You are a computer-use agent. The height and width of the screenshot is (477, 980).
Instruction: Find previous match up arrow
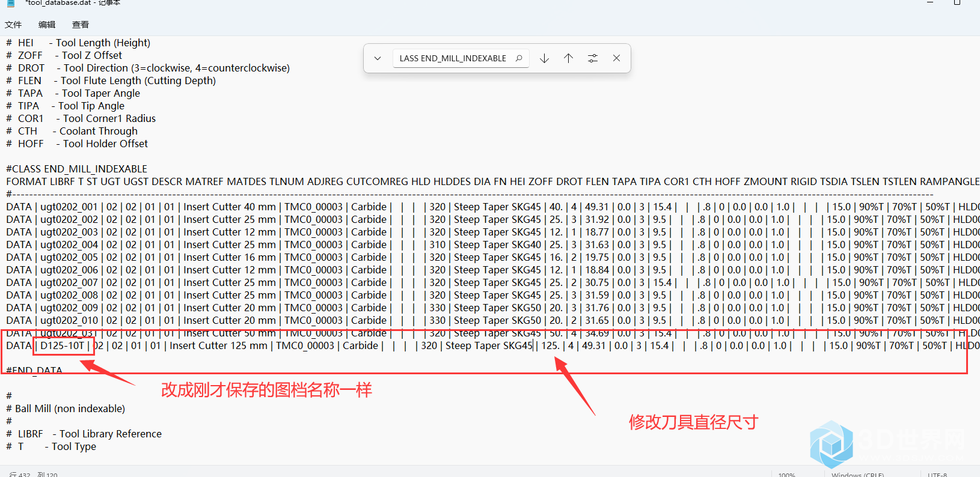pos(568,58)
